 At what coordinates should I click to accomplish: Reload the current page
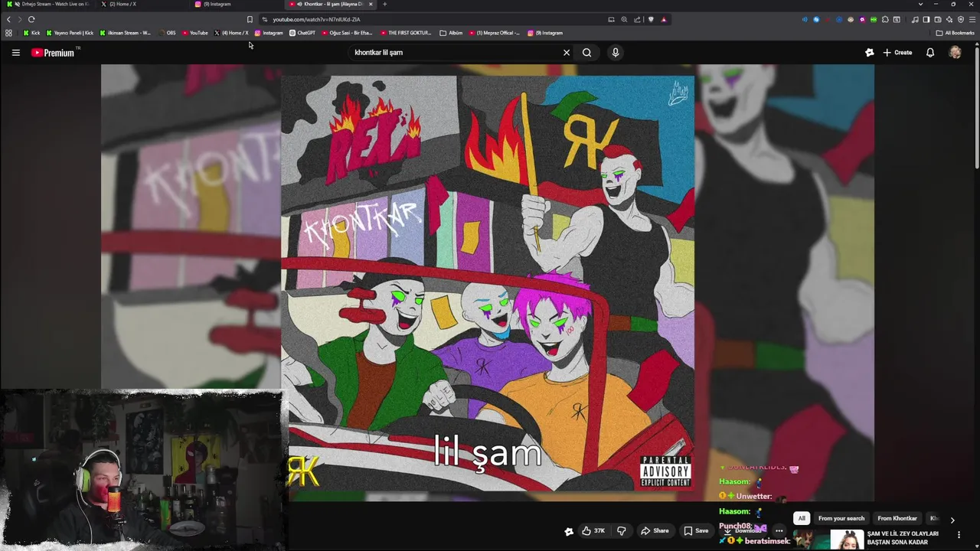coord(31,19)
